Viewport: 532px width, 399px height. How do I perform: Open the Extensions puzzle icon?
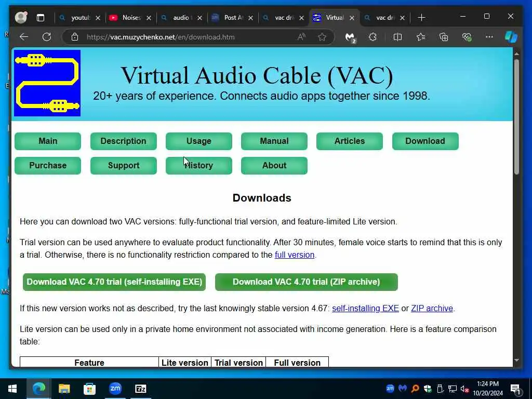click(x=373, y=37)
